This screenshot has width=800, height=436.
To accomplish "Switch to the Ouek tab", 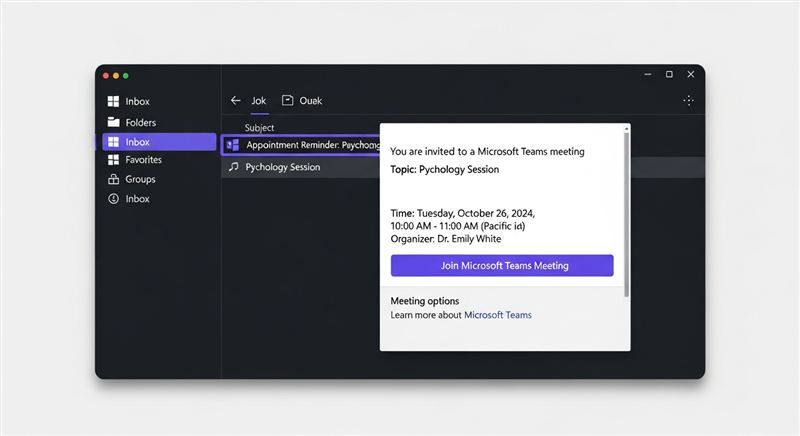I will (302, 101).
